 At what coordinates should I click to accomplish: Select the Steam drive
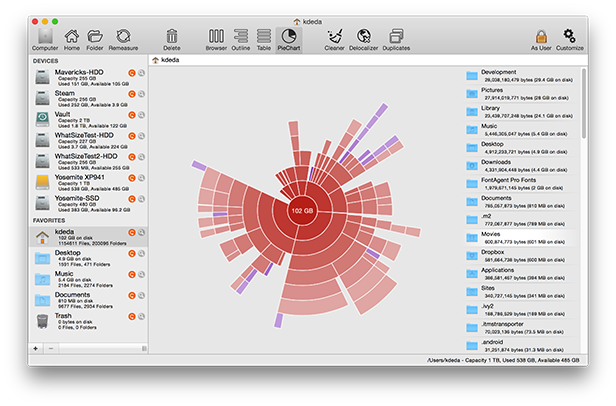point(88,98)
